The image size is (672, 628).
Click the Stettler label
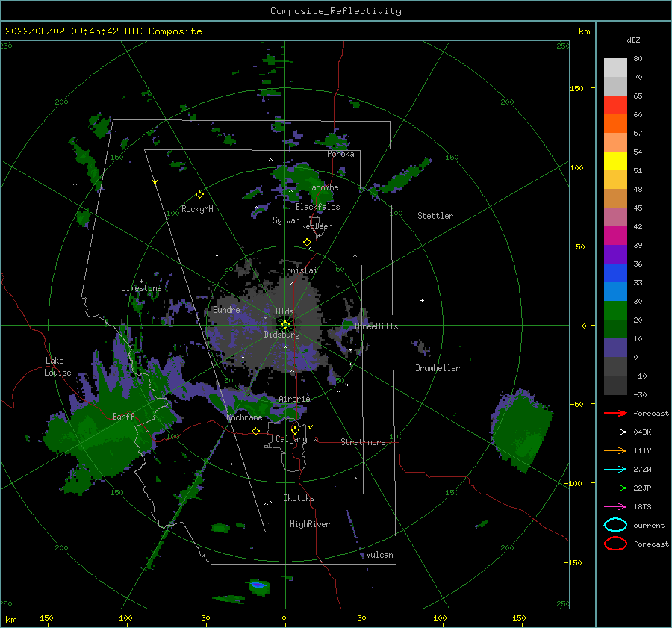pos(435,216)
